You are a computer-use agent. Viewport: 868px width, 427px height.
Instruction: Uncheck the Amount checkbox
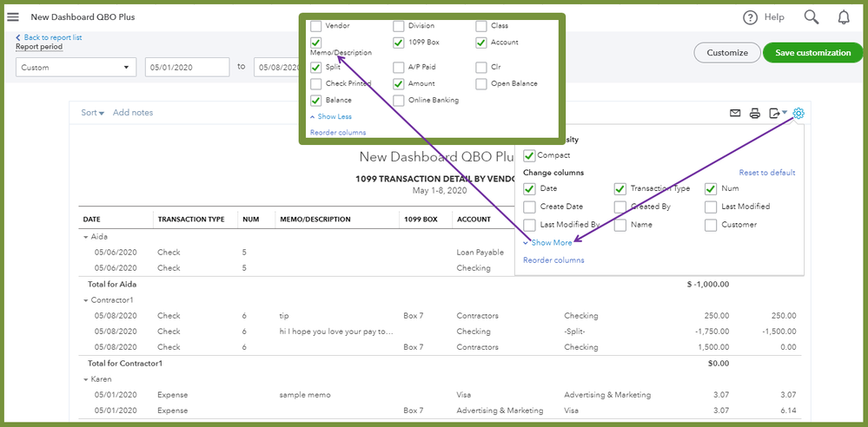(x=398, y=84)
